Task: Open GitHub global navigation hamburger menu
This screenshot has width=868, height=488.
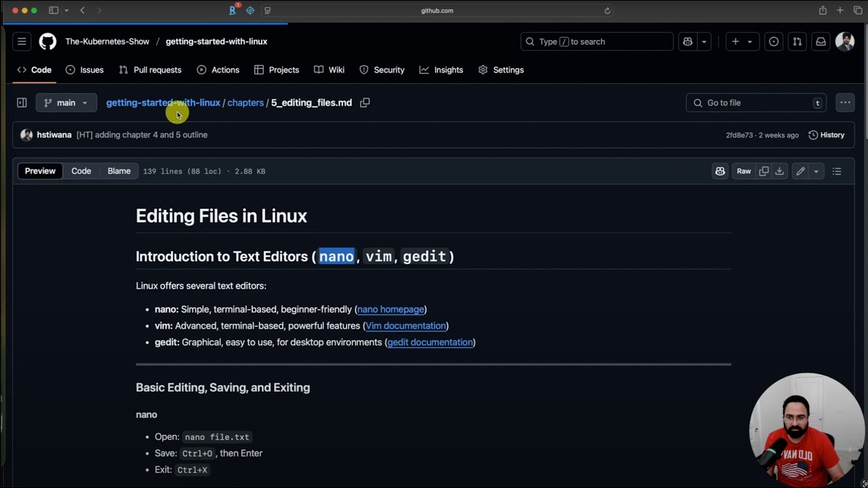Action: coord(22,41)
